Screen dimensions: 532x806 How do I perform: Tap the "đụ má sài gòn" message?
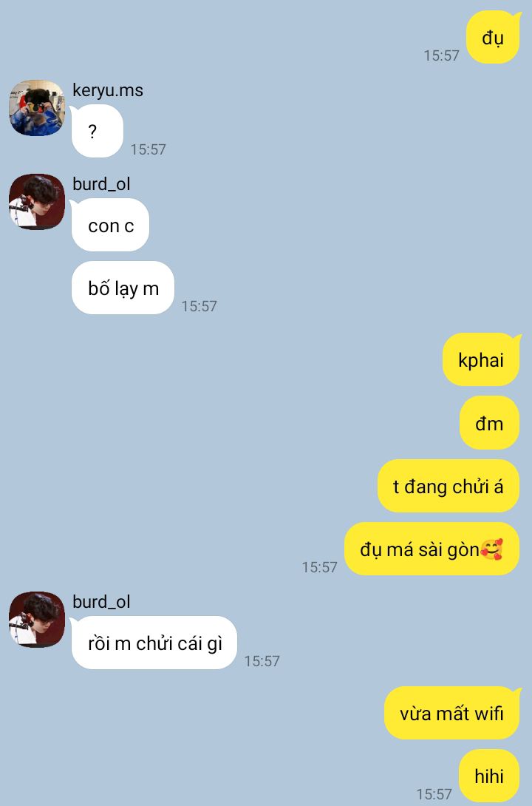pyautogui.click(x=432, y=549)
